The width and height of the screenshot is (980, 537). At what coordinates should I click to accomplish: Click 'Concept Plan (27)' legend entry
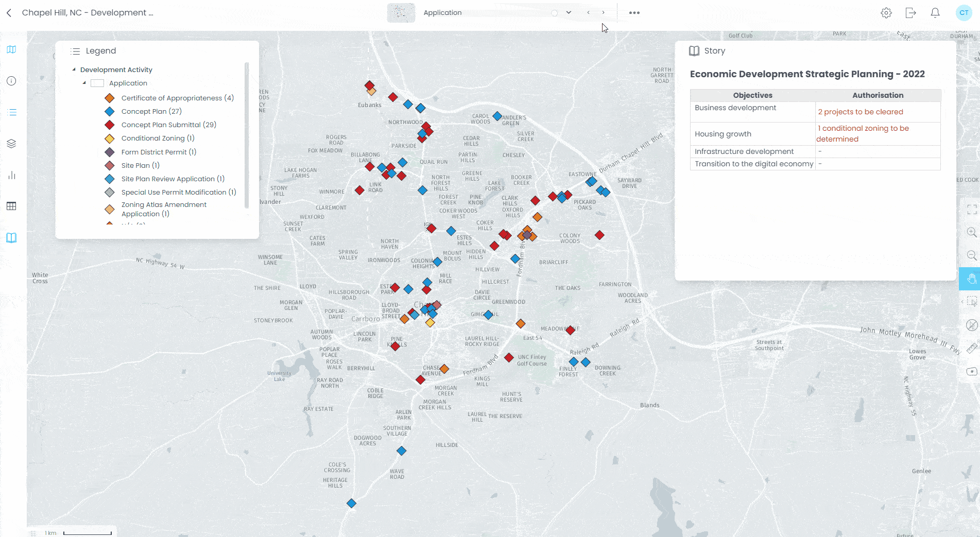[151, 112]
